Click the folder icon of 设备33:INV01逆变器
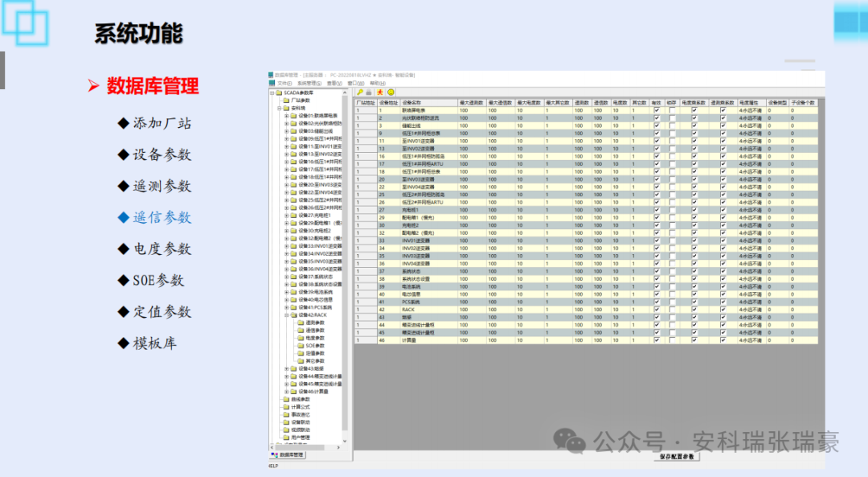This screenshot has width=868, height=477. [294, 246]
